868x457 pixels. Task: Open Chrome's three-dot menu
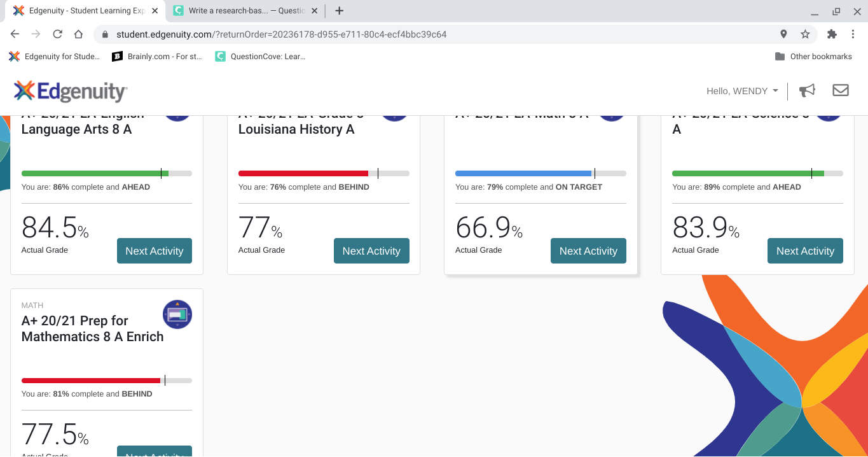853,34
